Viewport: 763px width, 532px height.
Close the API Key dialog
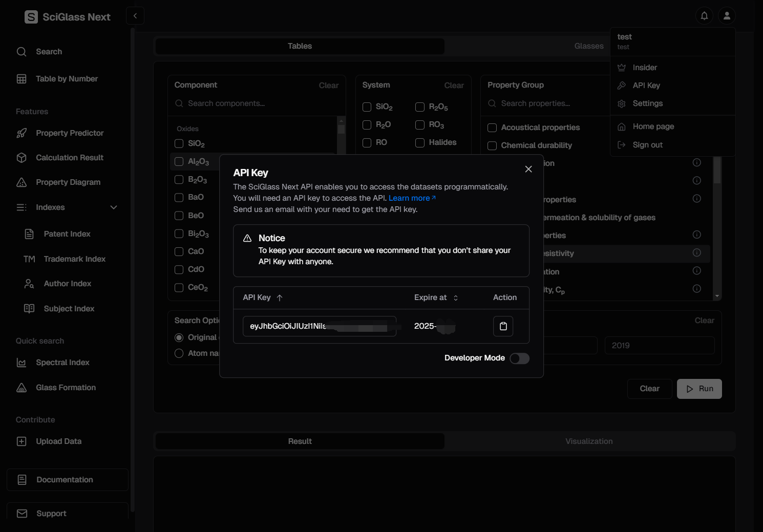pyautogui.click(x=528, y=169)
